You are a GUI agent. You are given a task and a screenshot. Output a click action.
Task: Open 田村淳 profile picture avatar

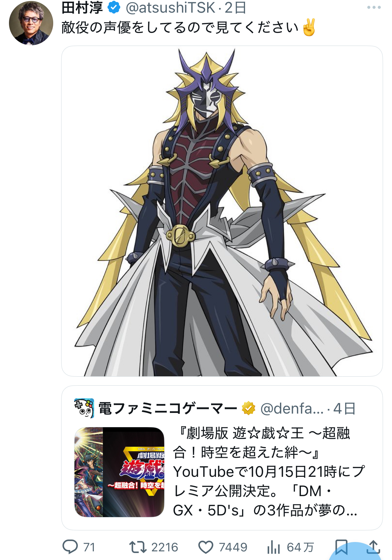[31, 23]
